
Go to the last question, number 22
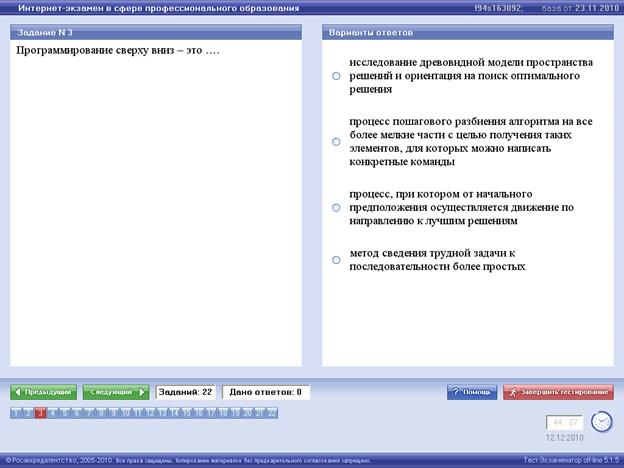click(271, 412)
